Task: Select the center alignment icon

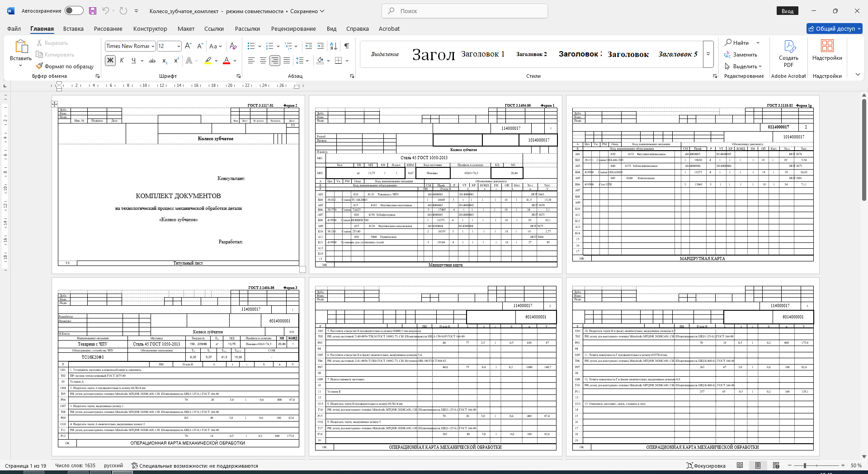Action: 263,61
